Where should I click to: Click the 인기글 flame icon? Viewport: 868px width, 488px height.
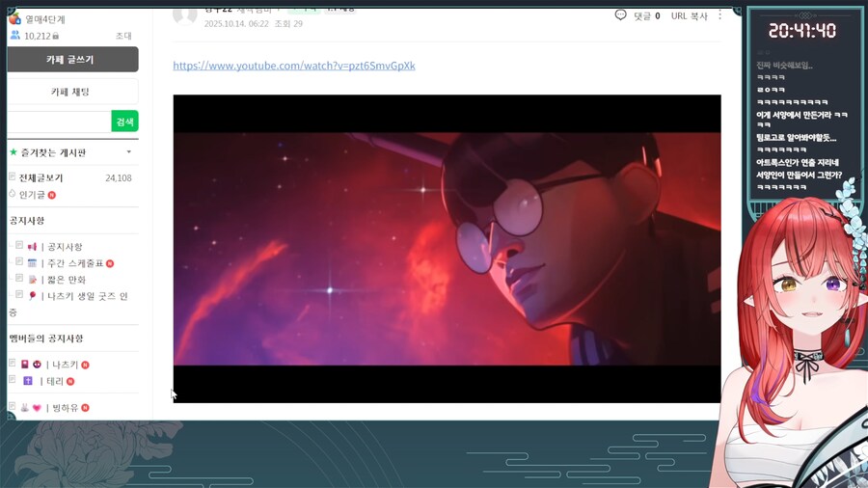[12, 194]
